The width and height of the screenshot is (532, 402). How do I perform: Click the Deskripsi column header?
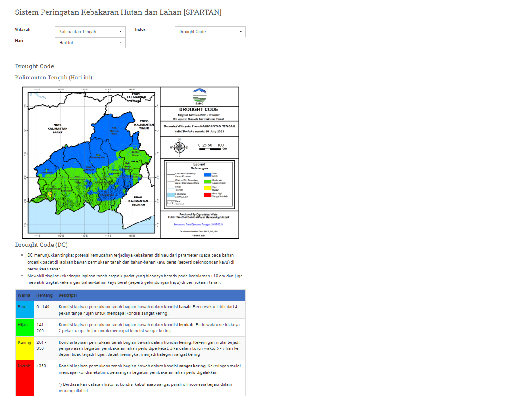coord(151,295)
